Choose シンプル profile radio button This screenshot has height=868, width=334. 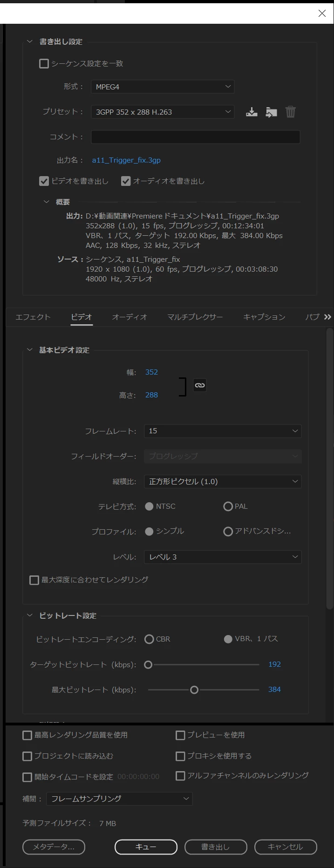point(149,532)
